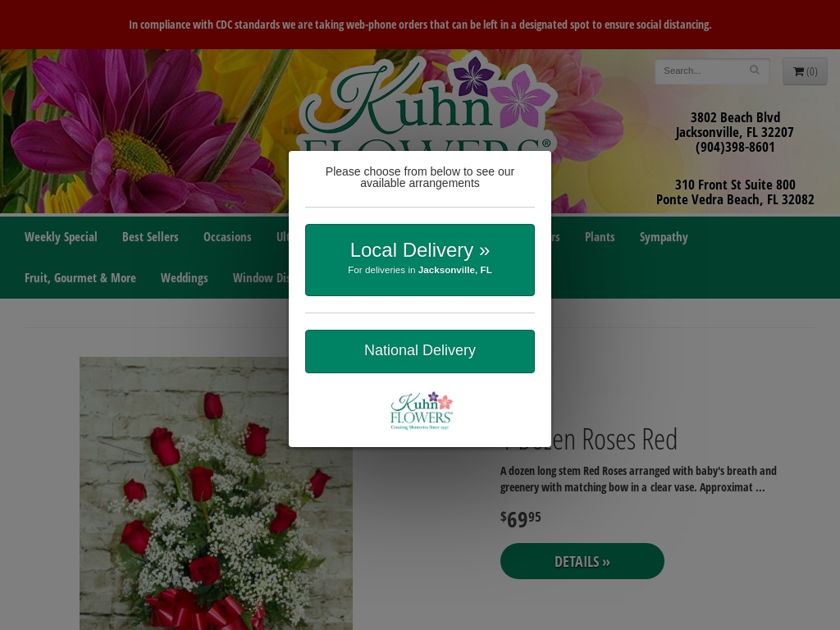Go to the Weddings menu item
Screen dimensions: 840x630
185,277
